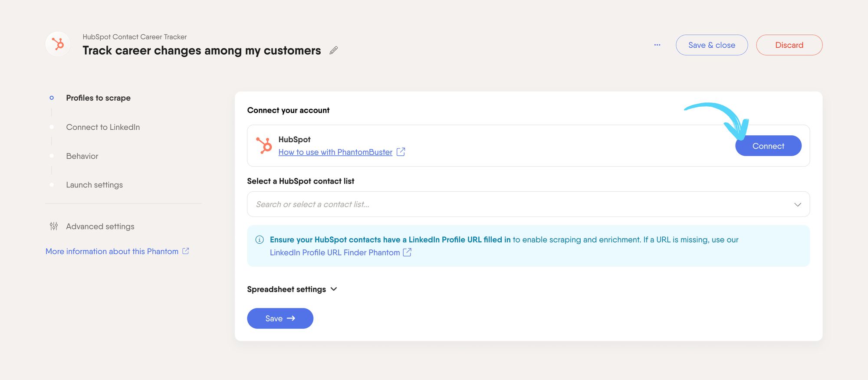Go to Profiles to scrape step
Image resolution: width=868 pixels, height=380 pixels.
coord(98,98)
